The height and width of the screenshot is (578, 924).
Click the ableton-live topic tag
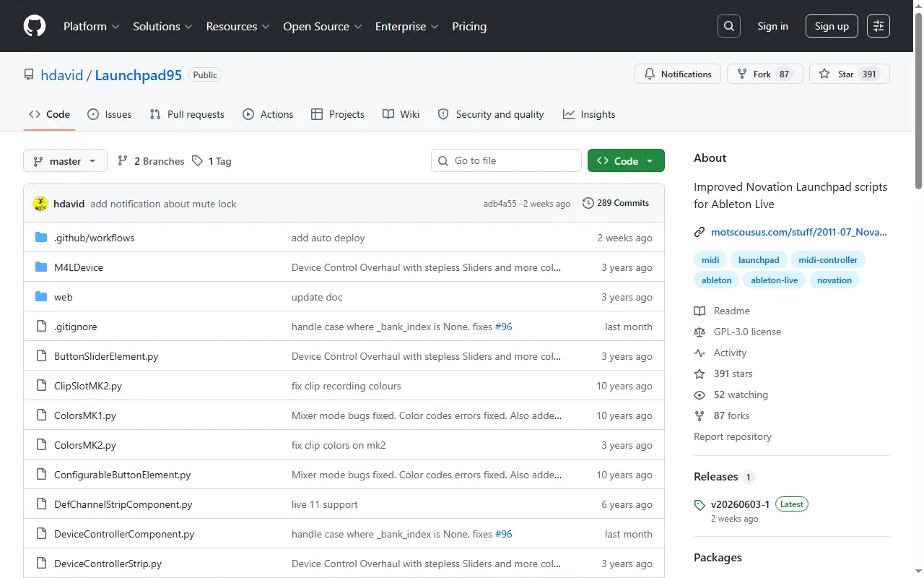coord(775,280)
